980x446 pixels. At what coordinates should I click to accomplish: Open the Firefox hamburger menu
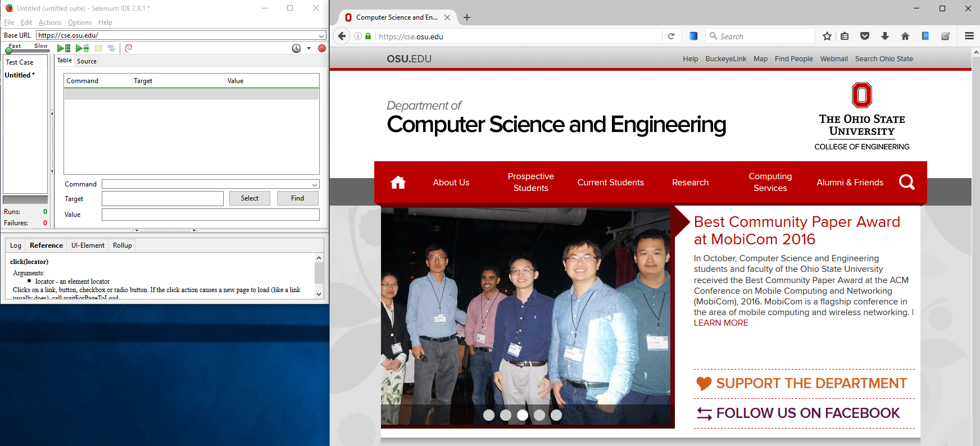[x=969, y=36]
